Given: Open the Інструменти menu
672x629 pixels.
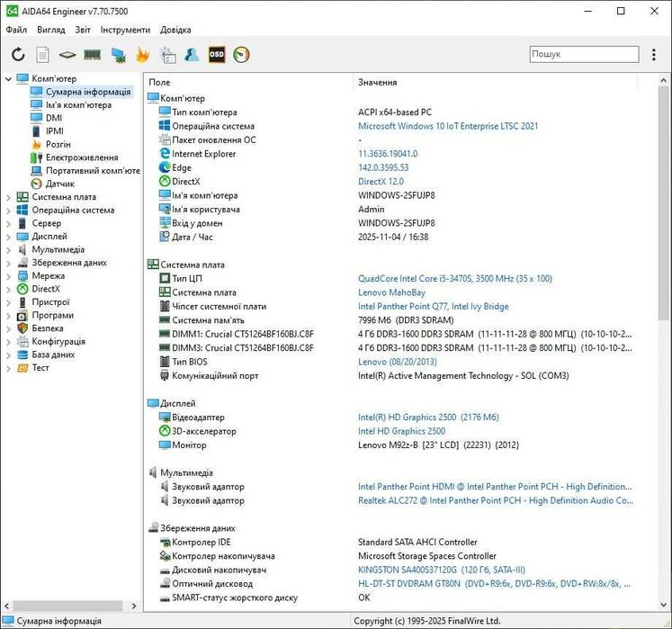Looking at the screenshot, I should click(x=125, y=30).
